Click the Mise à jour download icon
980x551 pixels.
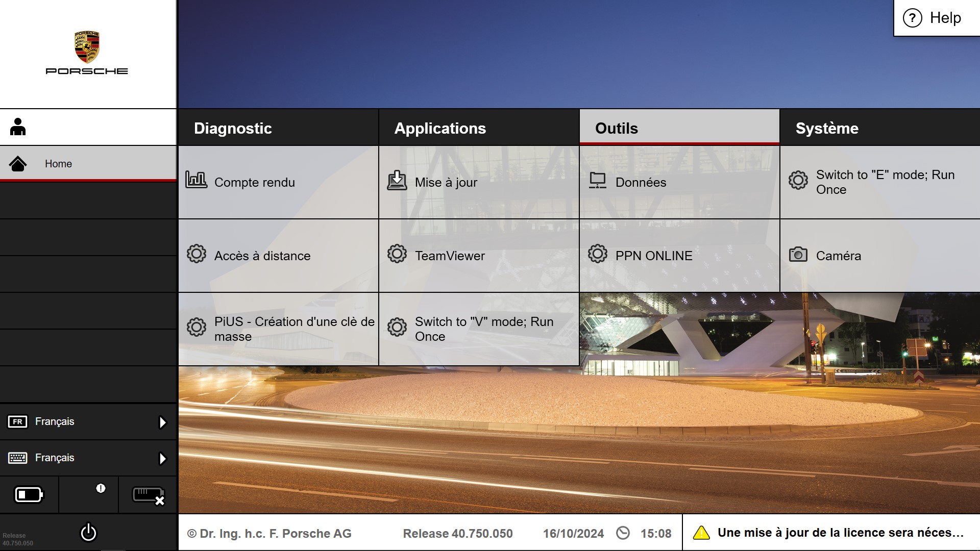[397, 181]
